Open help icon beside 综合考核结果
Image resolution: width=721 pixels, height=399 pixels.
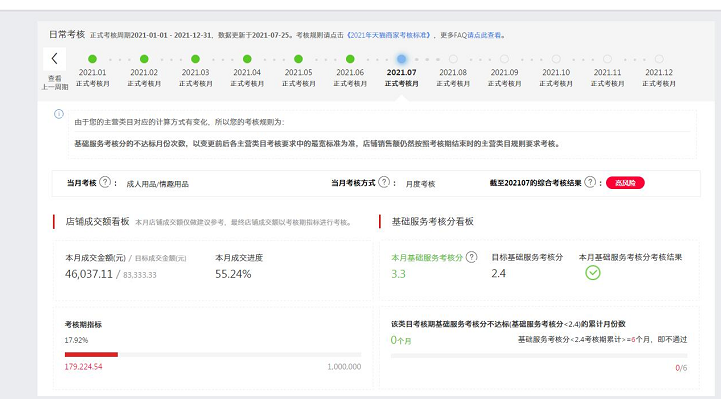(x=590, y=182)
